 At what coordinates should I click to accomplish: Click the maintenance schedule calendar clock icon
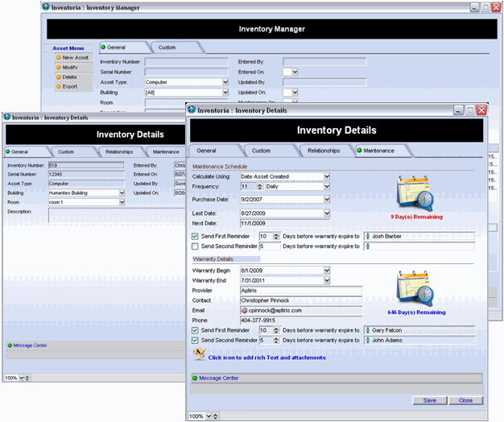click(415, 195)
